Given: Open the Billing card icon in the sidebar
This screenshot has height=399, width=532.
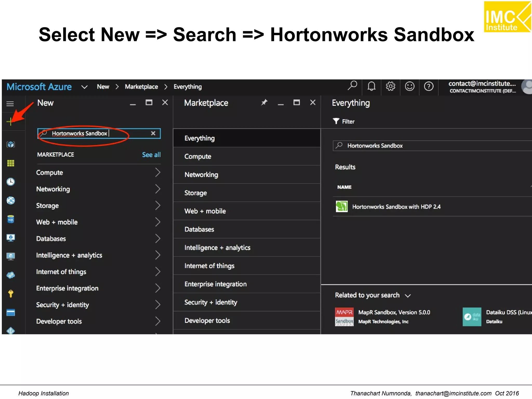Looking at the screenshot, I should tap(11, 312).
